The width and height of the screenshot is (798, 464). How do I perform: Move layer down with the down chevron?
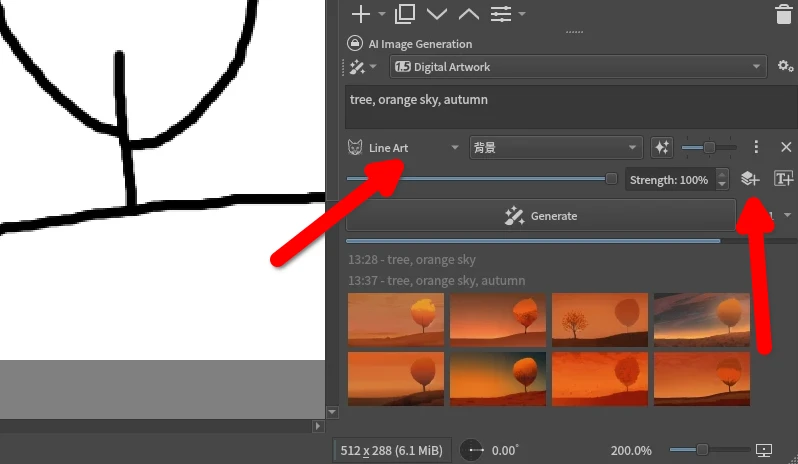(437, 14)
